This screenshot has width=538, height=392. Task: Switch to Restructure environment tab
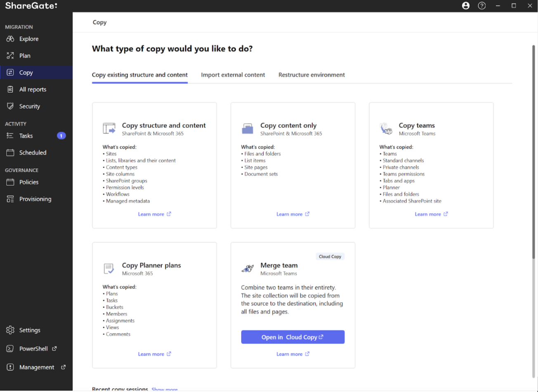[x=311, y=75]
